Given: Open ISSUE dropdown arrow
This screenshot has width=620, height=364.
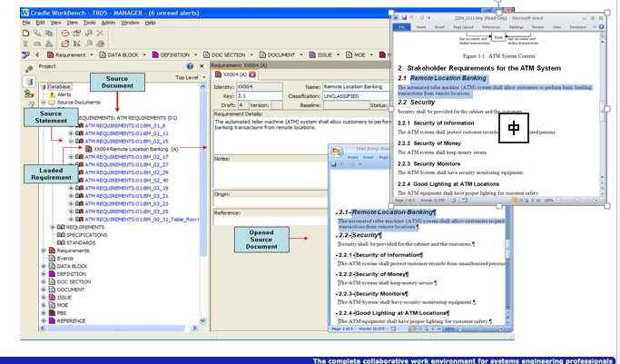Looking at the screenshot, I should [x=338, y=55].
